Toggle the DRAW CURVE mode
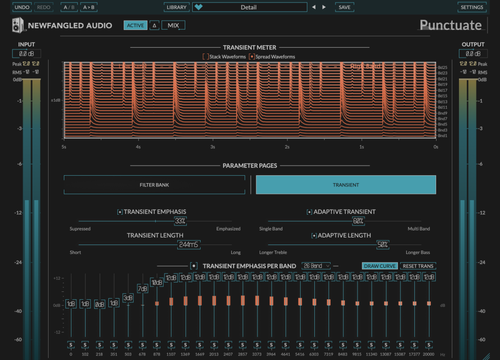The image size is (500, 360). 380,266
